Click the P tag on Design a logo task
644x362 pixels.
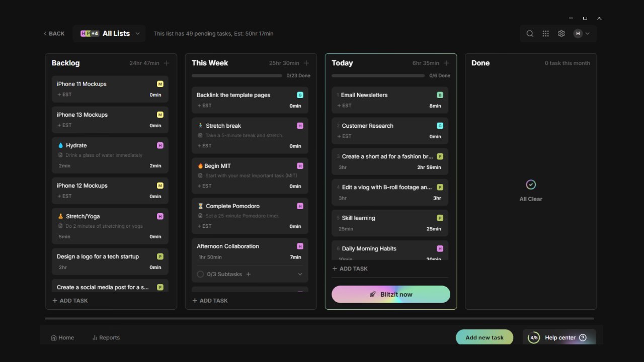160,256
